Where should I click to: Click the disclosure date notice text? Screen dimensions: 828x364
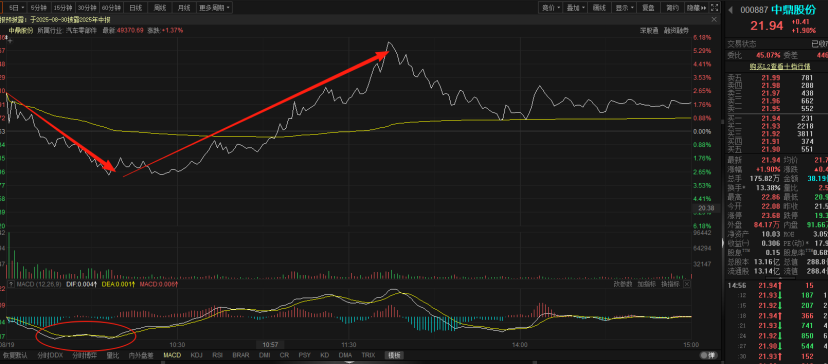click(55, 19)
